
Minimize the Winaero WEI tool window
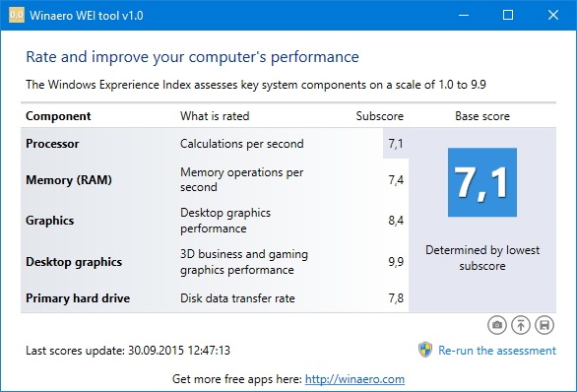(x=464, y=15)
